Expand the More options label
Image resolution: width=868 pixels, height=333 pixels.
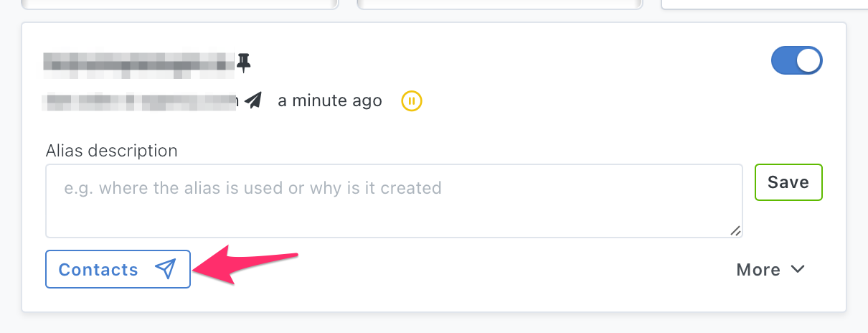point(758,270)
